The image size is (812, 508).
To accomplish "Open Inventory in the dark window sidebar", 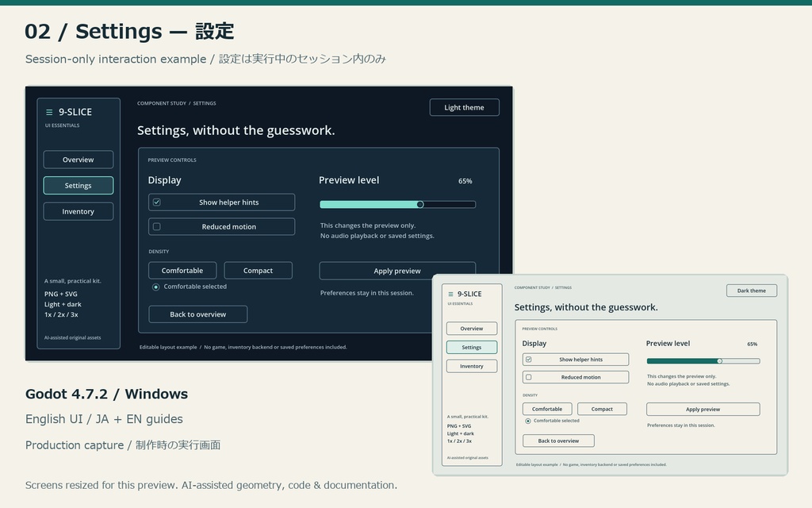I will (79, 211).
